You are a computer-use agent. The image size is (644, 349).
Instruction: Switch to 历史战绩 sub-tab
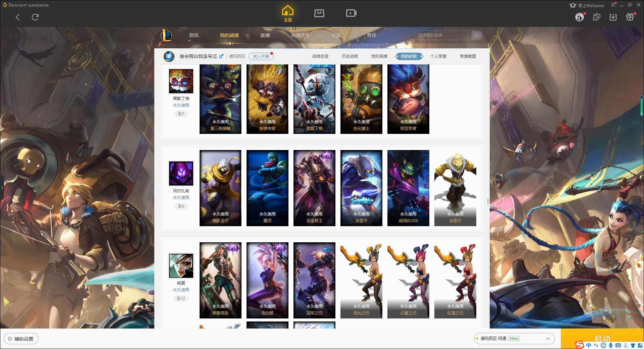point(350,56)
